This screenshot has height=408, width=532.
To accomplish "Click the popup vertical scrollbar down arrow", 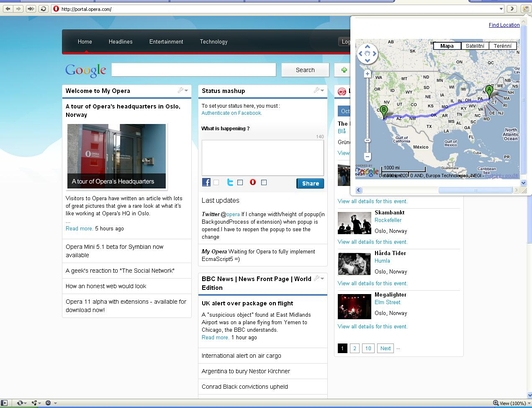I will (x=523, y=183).
